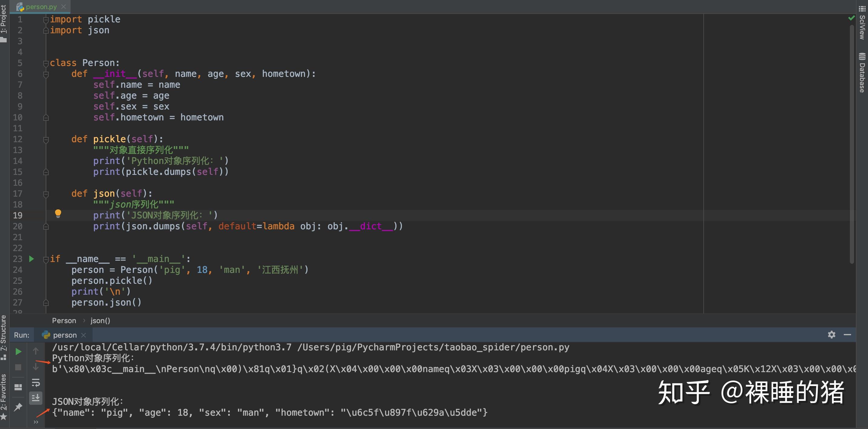Image resolution: width=868 pixels, height=429 pixels.
Task: Select the person tab in Run panel
Action: point(64,335)
